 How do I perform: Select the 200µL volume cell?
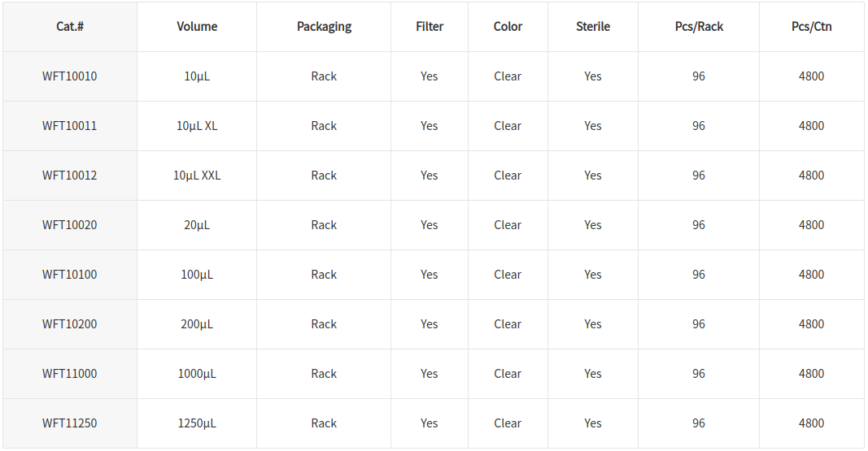[x=197, y=324]
